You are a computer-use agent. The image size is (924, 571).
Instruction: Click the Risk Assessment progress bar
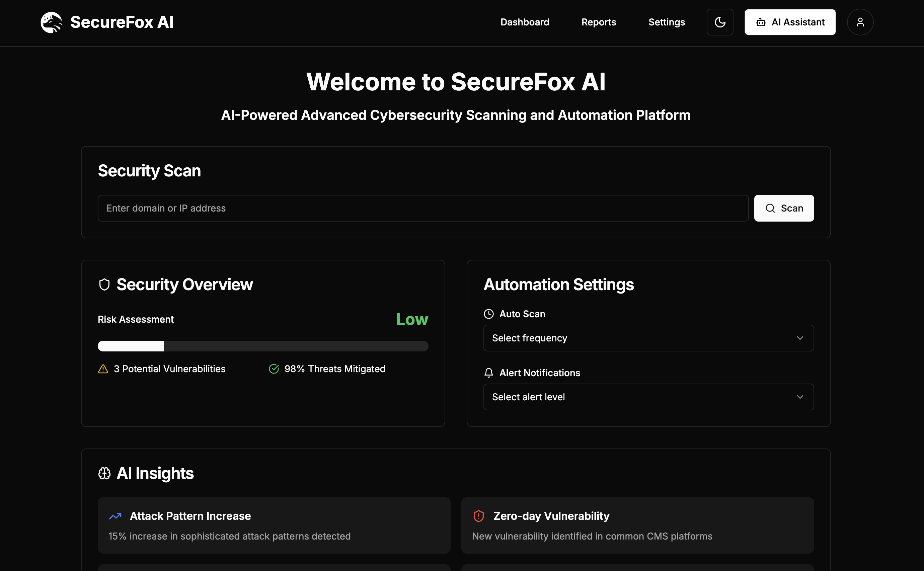click(263, 346)
